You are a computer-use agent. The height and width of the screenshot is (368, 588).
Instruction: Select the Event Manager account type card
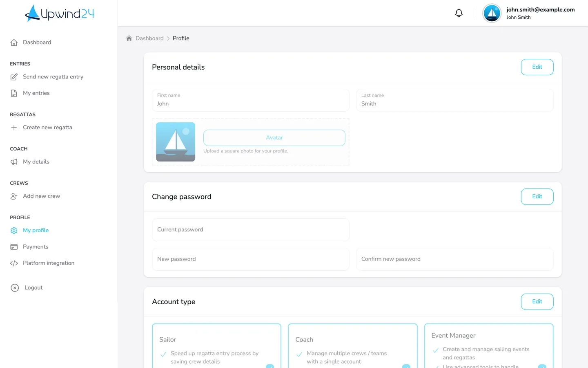click(x=489, y=346)
